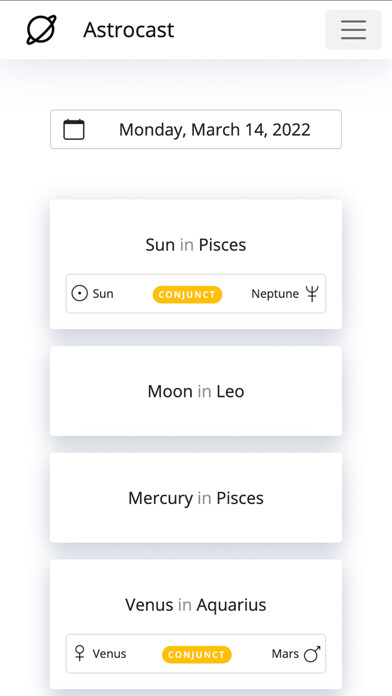Select the Venus-Mars CONJUNCT badge
Screen dimensions: 392x696
click(x=197, y=654)
